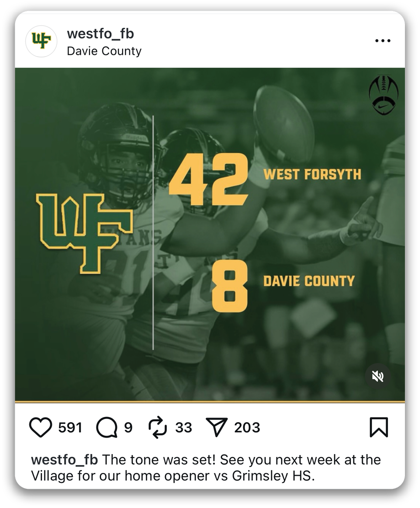This screenshot has width=420, height=508.
Task: Click the westfo_fb username in the caption
Action: click(64, 460)
